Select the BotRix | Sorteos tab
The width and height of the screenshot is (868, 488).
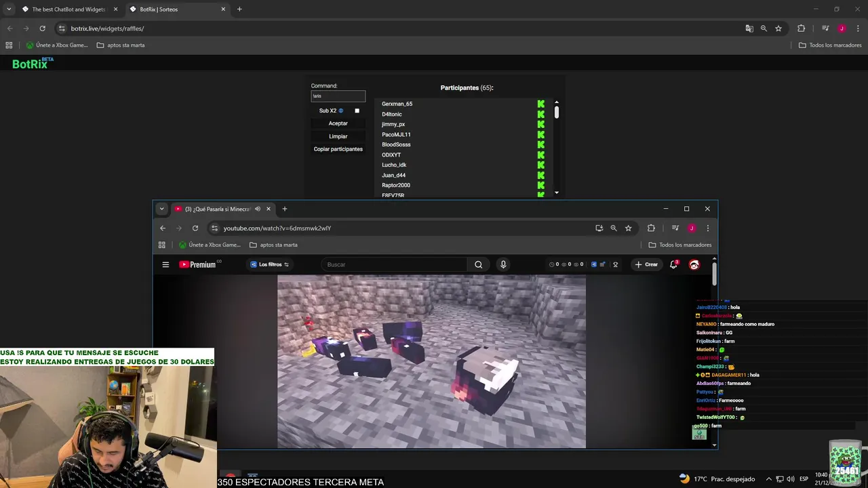(x=176, y=9)
